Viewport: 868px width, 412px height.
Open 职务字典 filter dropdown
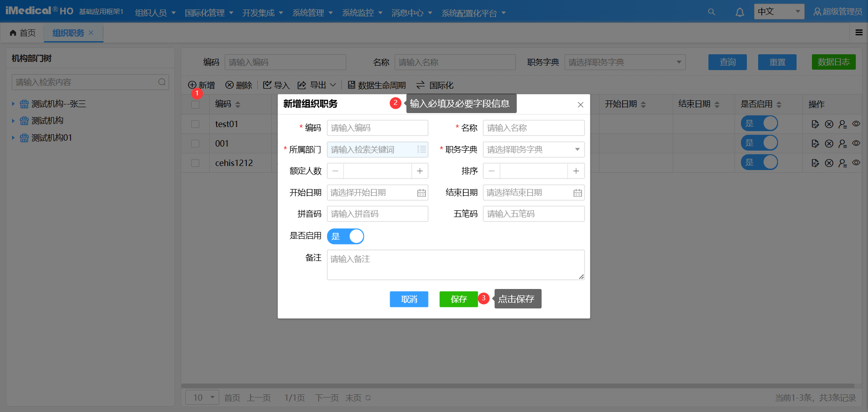click(x=625, y=62)
